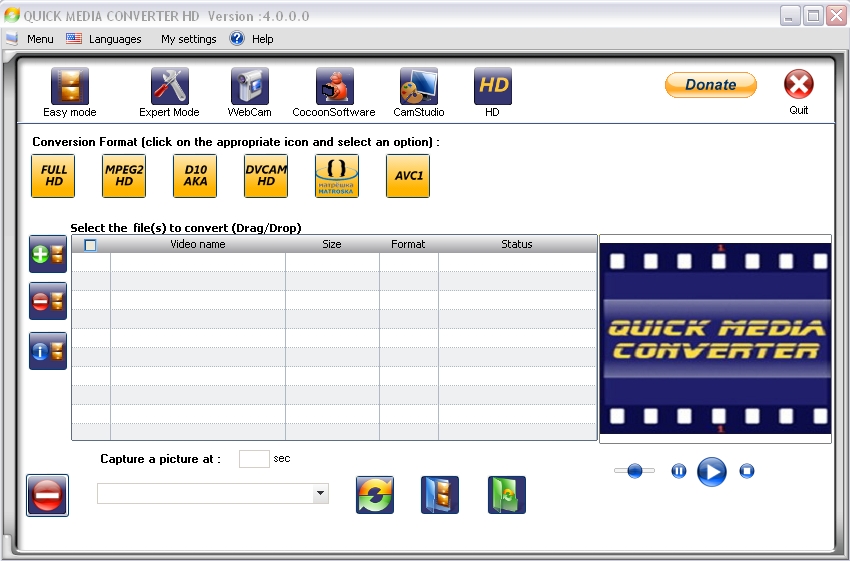
Task: Show video file info with blue i icon
Action: coord(48,351)
